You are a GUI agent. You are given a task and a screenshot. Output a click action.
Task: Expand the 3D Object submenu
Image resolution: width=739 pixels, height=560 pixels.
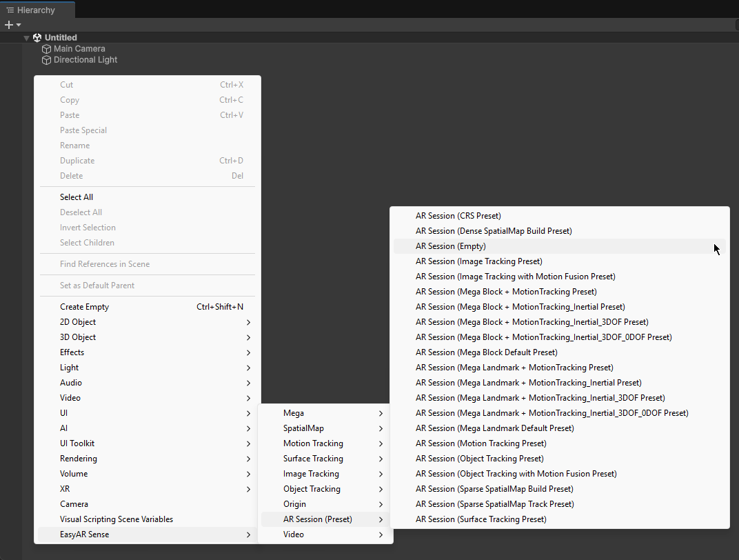tap(78, 337)
